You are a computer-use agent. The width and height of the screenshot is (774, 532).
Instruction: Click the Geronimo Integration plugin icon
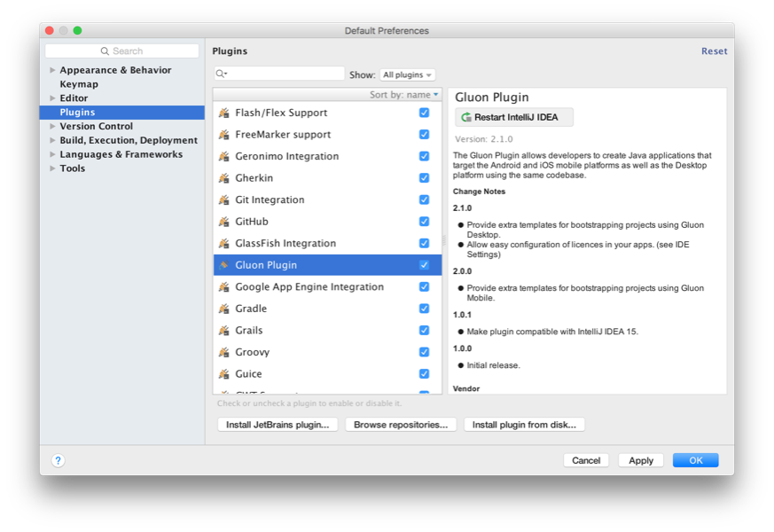coord(224,156)
